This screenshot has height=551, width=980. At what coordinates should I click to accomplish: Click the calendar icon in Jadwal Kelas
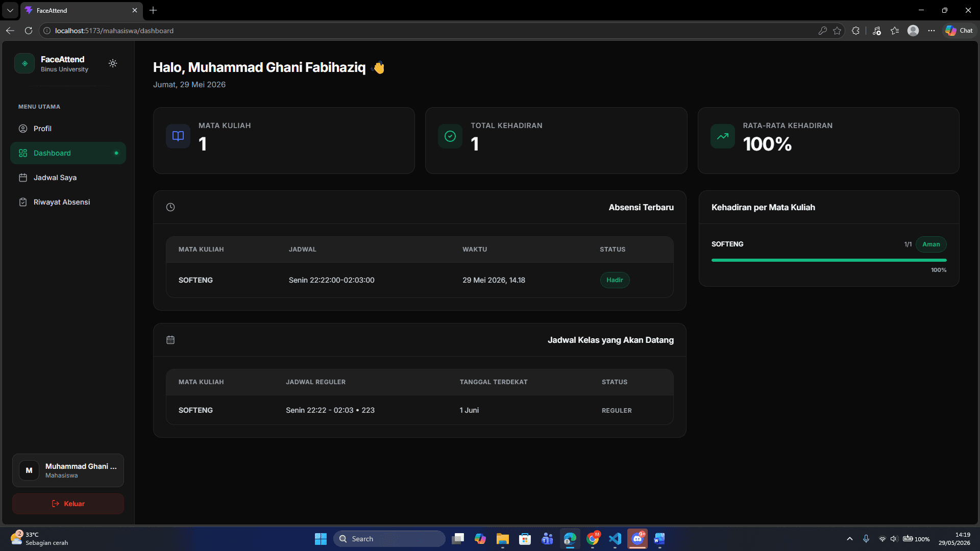click(170, 340)
